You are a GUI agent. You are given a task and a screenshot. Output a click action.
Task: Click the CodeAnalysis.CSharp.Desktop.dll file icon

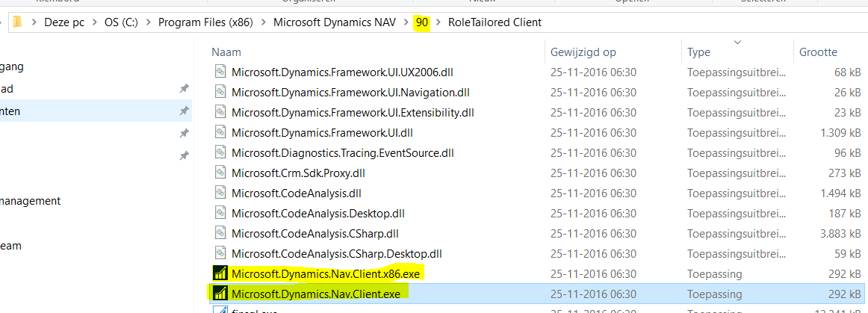pyautogui.click(x=220, y=254)
